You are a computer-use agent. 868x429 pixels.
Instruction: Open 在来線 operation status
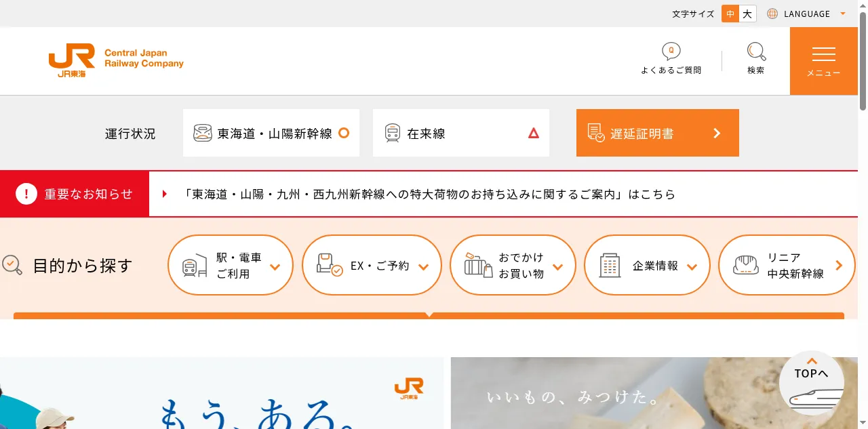[461, 133]
